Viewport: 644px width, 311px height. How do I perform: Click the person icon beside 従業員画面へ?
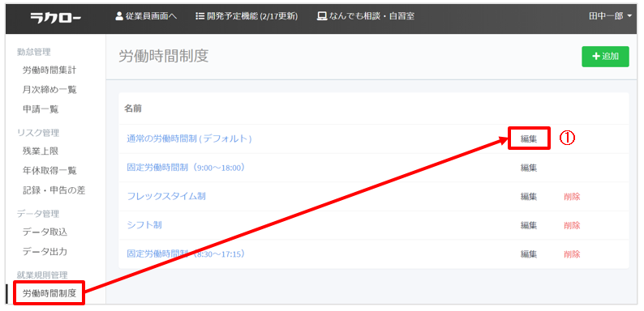click(119, 16)
